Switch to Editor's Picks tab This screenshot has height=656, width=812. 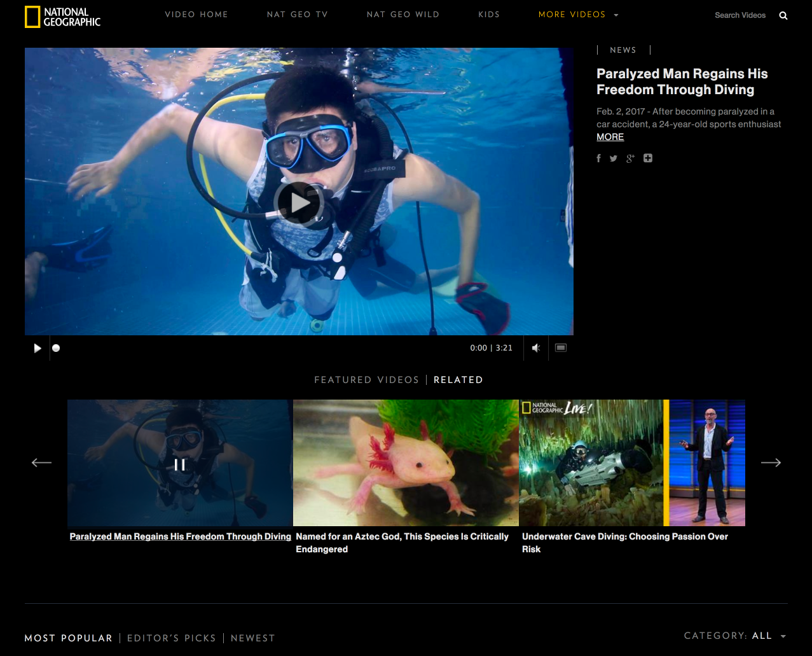(x=172, y=638)
